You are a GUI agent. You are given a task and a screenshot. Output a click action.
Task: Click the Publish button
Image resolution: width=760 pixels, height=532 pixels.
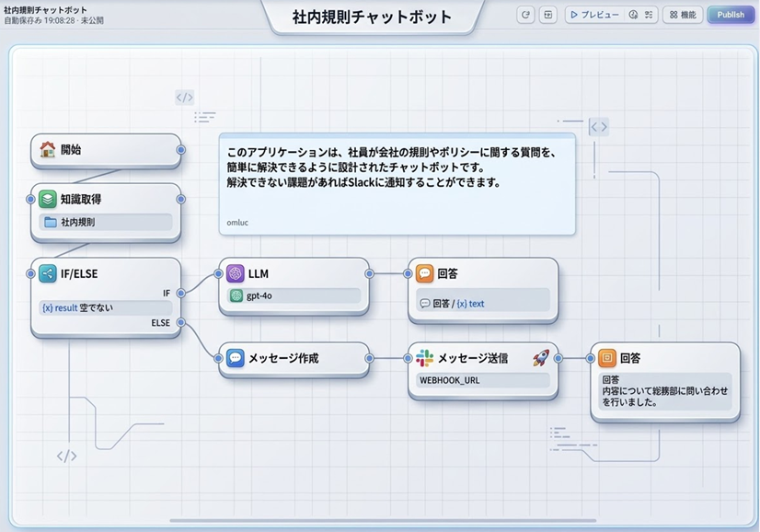click(x=731, y=15)
